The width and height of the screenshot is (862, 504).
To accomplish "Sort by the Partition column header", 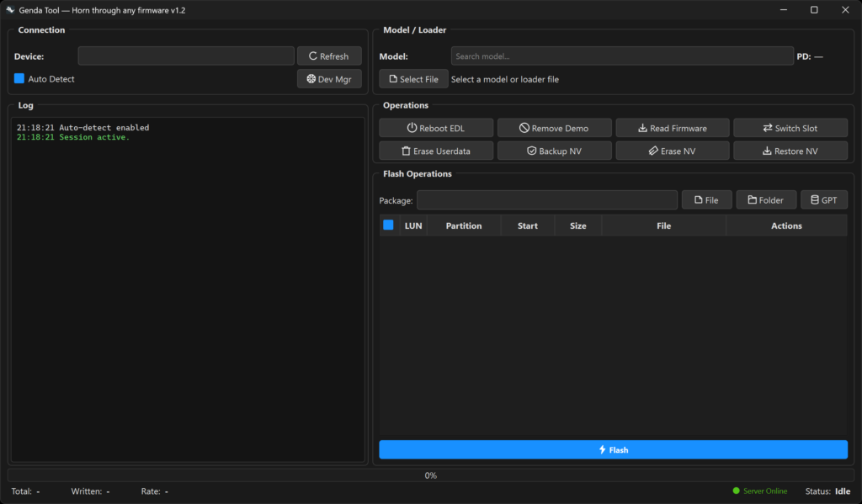I will tap(464, 225).
